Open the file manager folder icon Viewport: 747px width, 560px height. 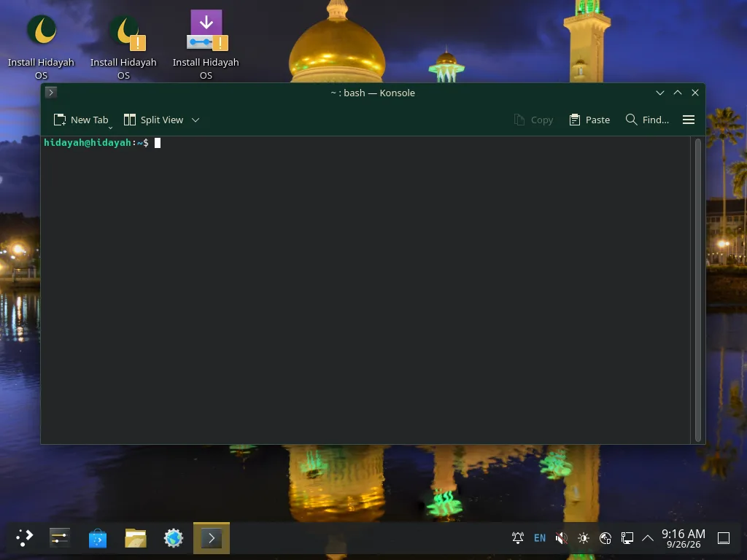[x=136, y=538]
